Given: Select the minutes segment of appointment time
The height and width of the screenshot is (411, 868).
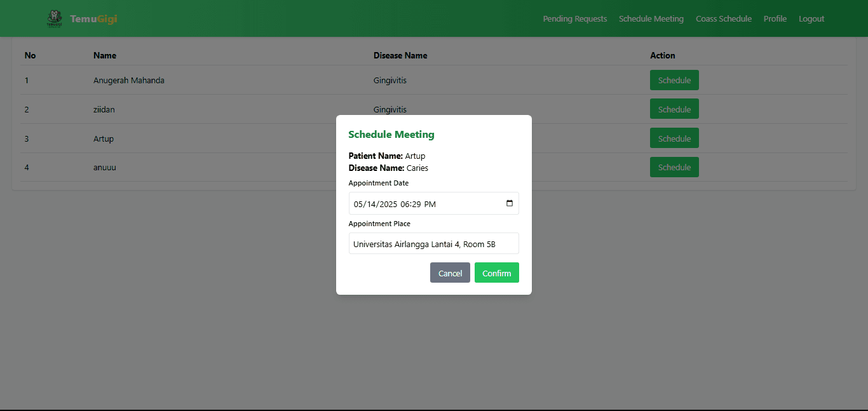Looking at the screenshot, I should (417, 204).
